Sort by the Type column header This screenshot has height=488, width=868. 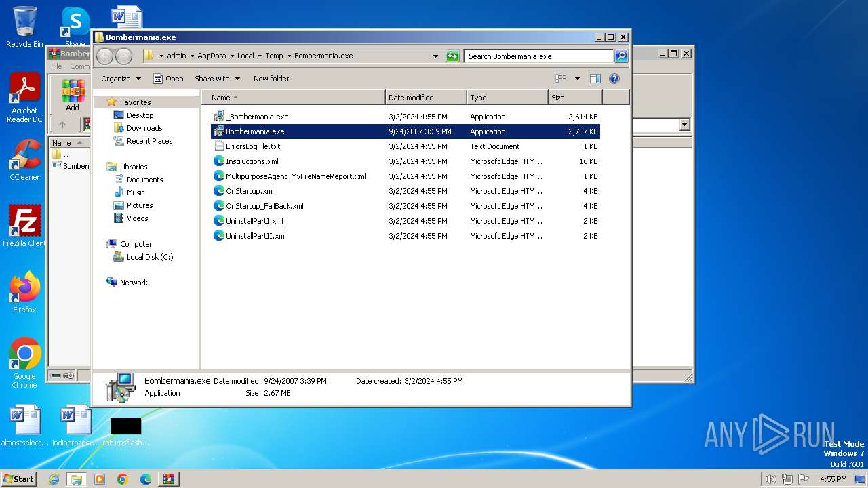pos(507,98)
